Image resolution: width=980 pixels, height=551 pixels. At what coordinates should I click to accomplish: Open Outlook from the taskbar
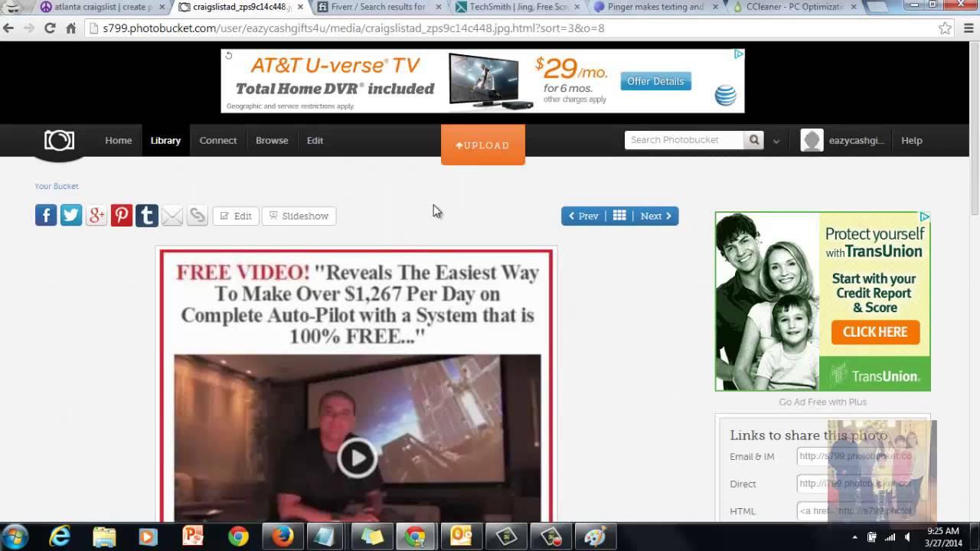tap(461, 536)
